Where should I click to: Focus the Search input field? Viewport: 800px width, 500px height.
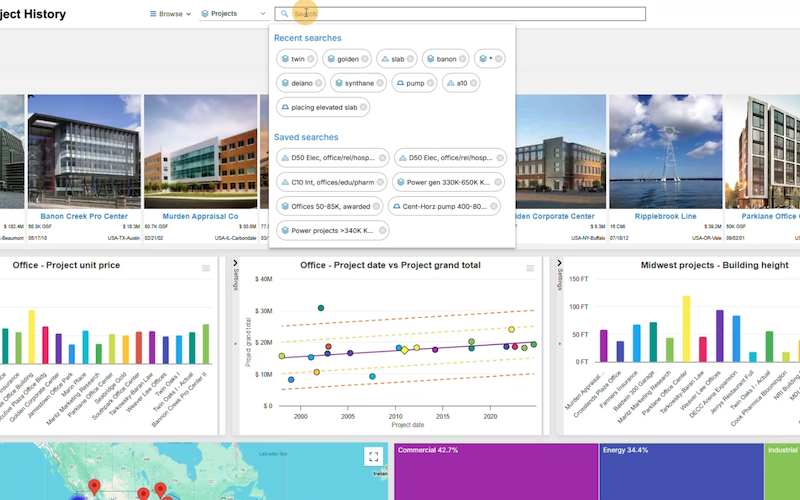[x=460, y=14]
